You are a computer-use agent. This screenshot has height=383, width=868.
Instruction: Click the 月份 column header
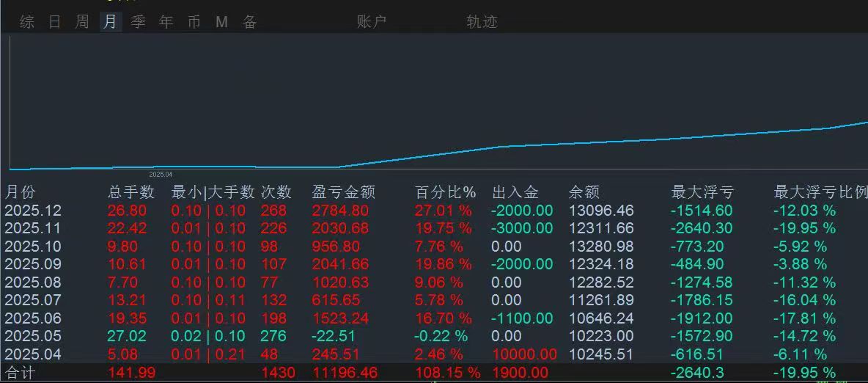click(19, 192)
